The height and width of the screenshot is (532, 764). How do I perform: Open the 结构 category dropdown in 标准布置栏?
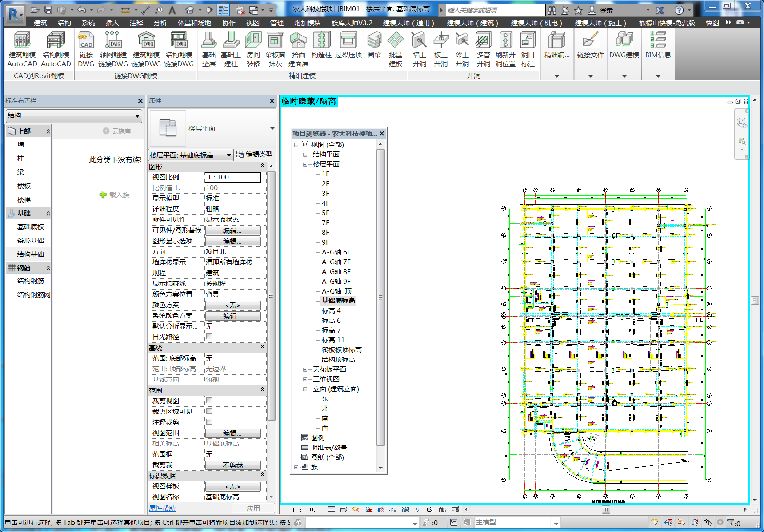coord(74,115)
